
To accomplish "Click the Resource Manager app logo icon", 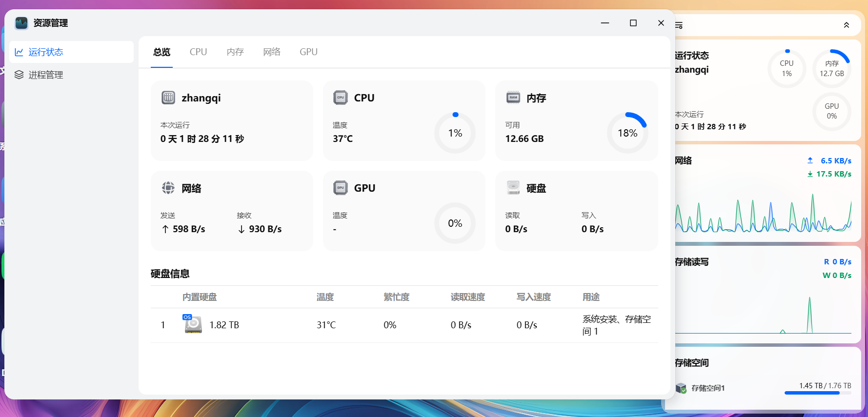I will pyautogui.click(x=21, y=23).
